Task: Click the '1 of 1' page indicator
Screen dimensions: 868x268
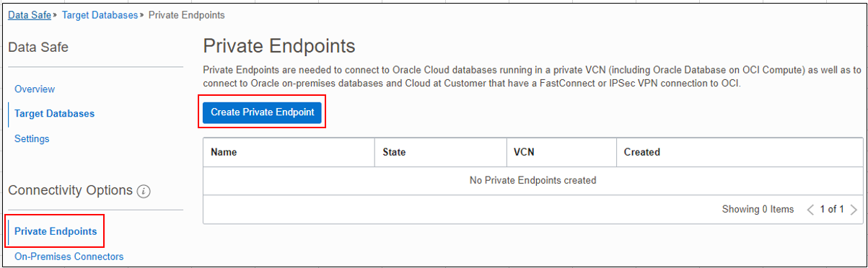Action: (831, 210)
